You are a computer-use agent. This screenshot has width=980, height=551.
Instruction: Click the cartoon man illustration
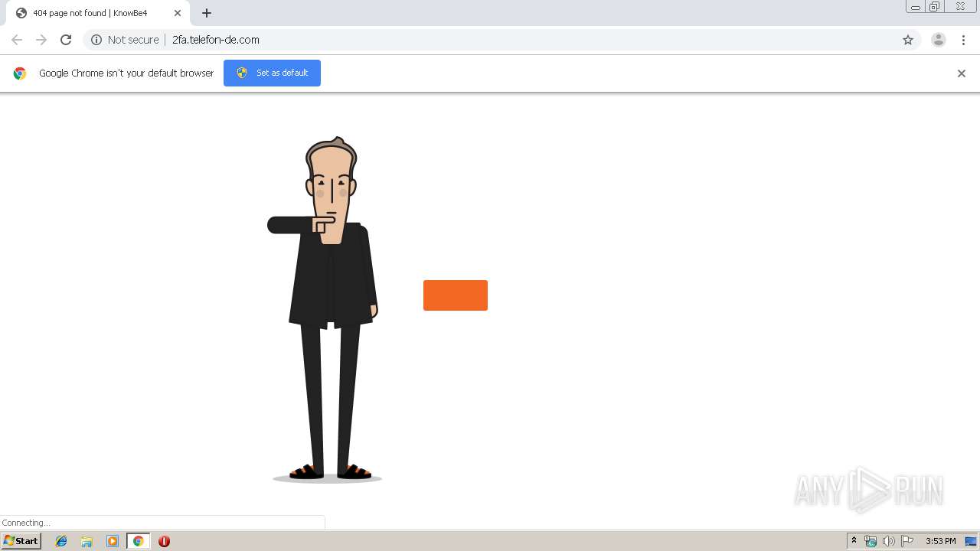(x=327, y=310)
